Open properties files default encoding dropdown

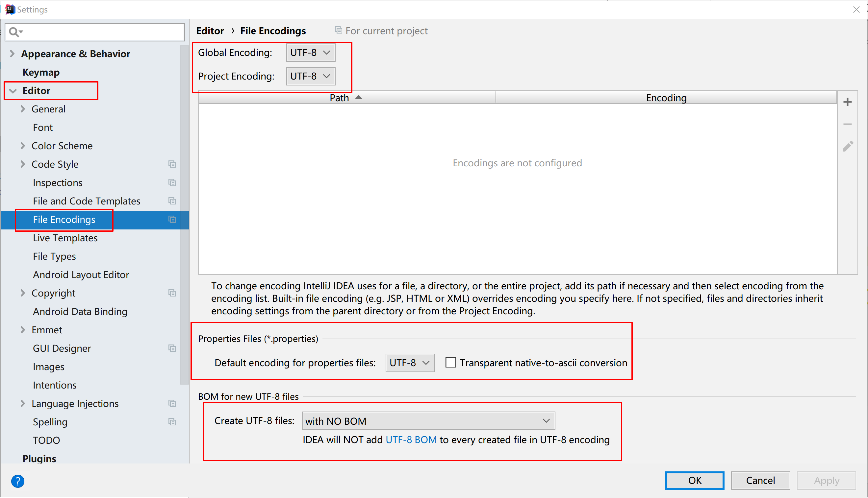pyautogui.click(x=410, y=363)
